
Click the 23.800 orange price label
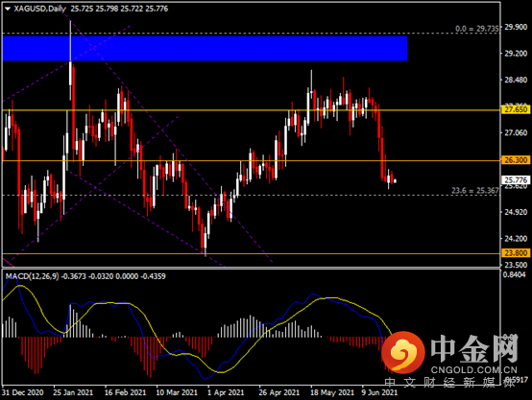coord(515,253)
